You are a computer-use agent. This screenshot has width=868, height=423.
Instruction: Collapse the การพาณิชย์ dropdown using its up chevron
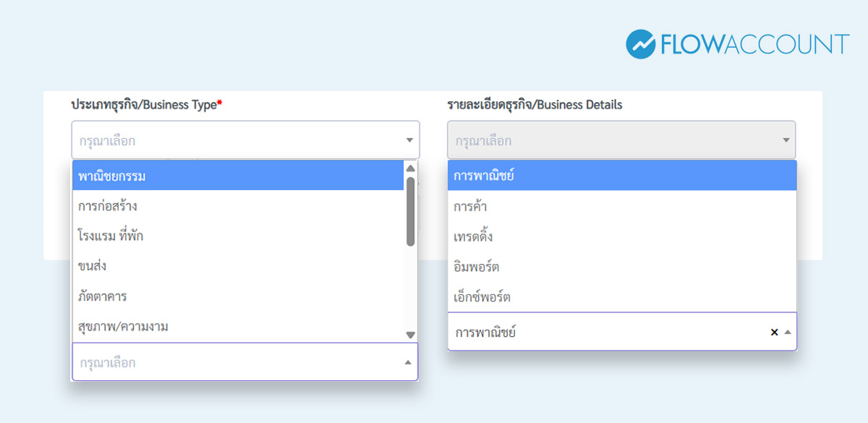pos(788,331)
